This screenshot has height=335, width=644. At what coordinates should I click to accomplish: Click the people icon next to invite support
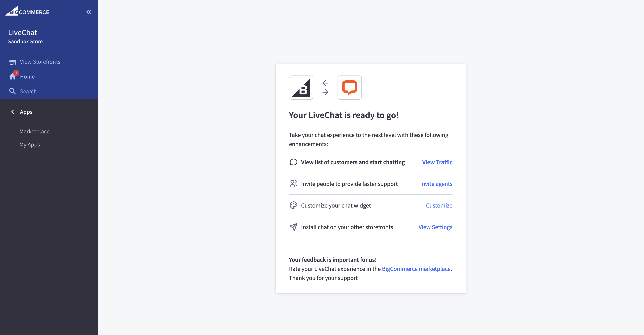point(294,183)
